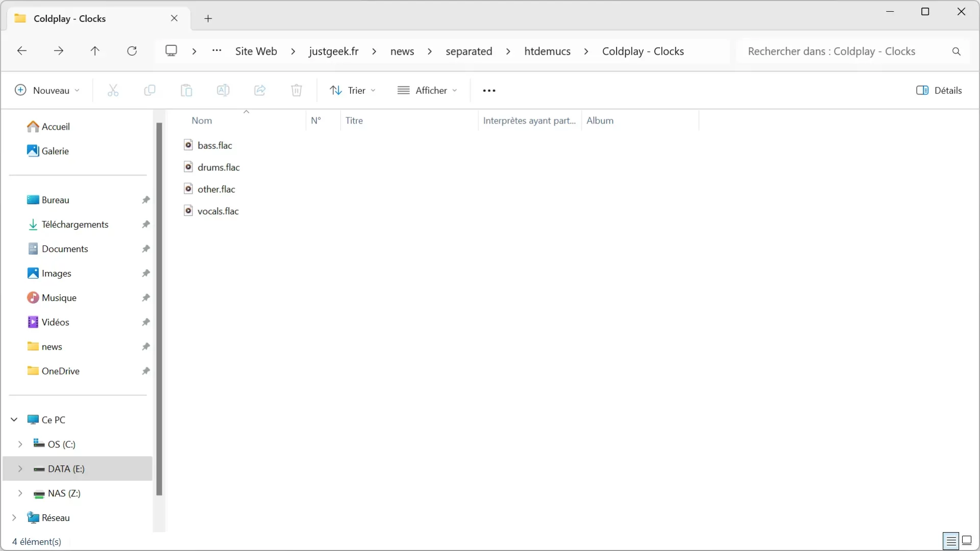Sort by Titre column header
Image resolution: width=980 pixels, height=551 pixels.
(354, 121)
